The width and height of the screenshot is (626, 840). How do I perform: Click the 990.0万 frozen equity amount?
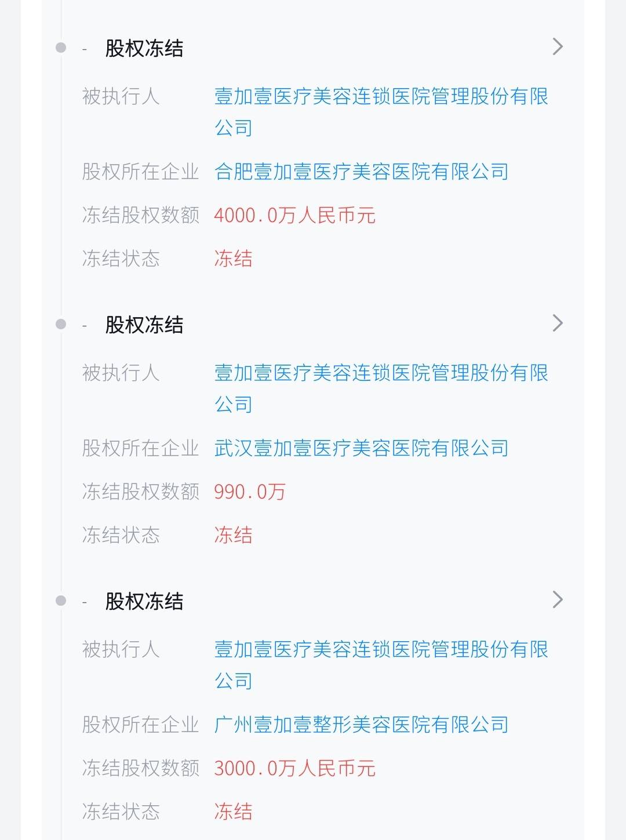250,492
